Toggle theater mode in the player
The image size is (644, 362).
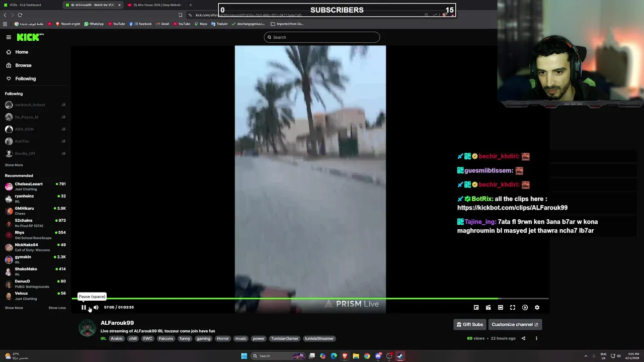501,307
